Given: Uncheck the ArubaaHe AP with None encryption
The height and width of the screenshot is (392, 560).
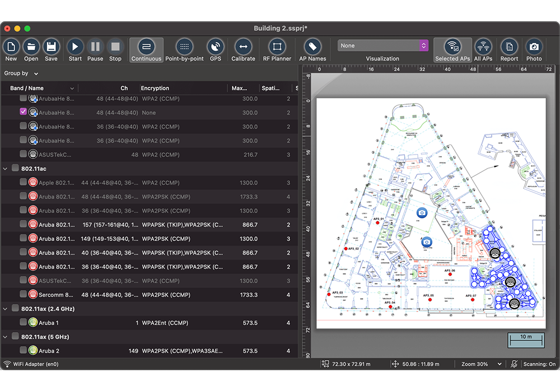Looking at the screenshot, I should [23, 112].
